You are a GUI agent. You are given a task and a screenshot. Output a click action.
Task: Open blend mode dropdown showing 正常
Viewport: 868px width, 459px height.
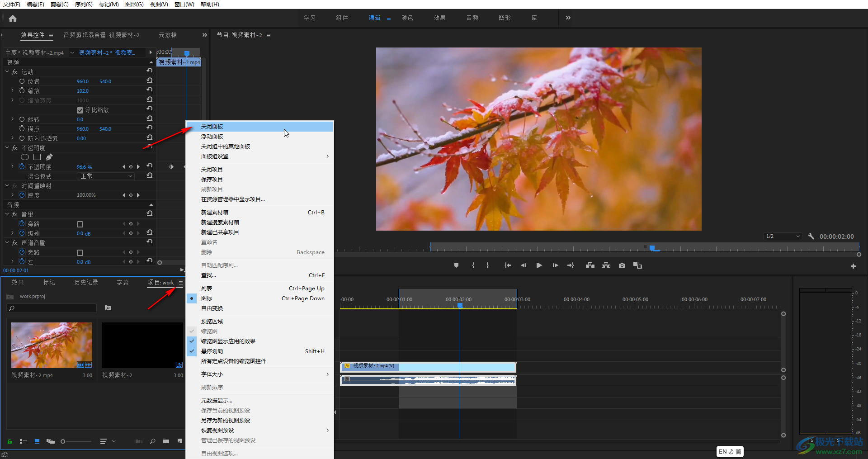pos(106,176)
